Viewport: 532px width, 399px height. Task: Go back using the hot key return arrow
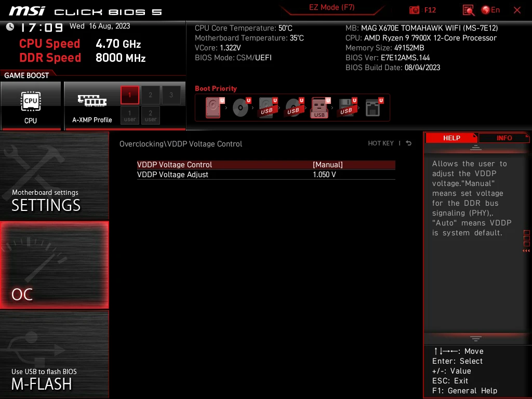[x=409, y=143]
